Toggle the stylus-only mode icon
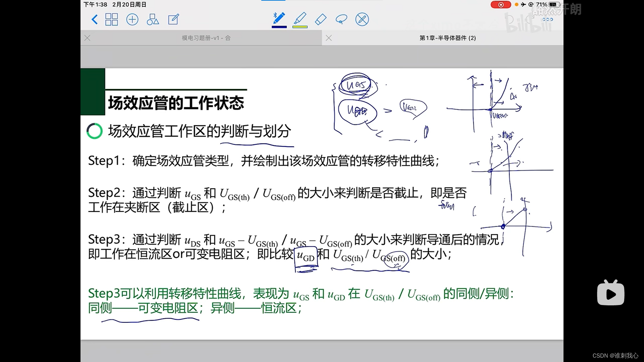The width and height of the screenshot is (644, 362). point(362,19)
